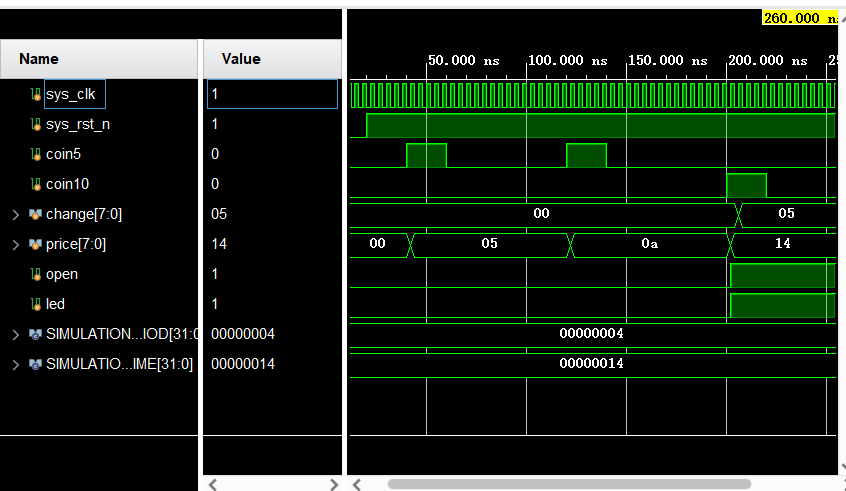Click the coin10 signal icon
The height and width of the screenshot is (491, 846).
pyautogui.click(x=35, y=184)
